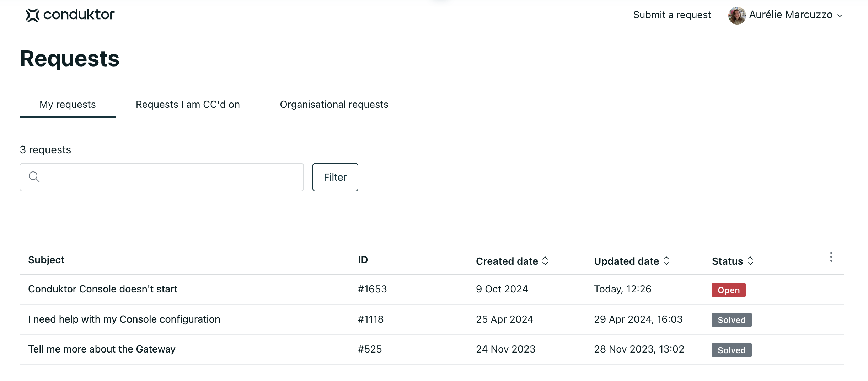Click created date 24 Nov 2023
The width and height of the screenshot is (868, 381).
click(506, 349)
